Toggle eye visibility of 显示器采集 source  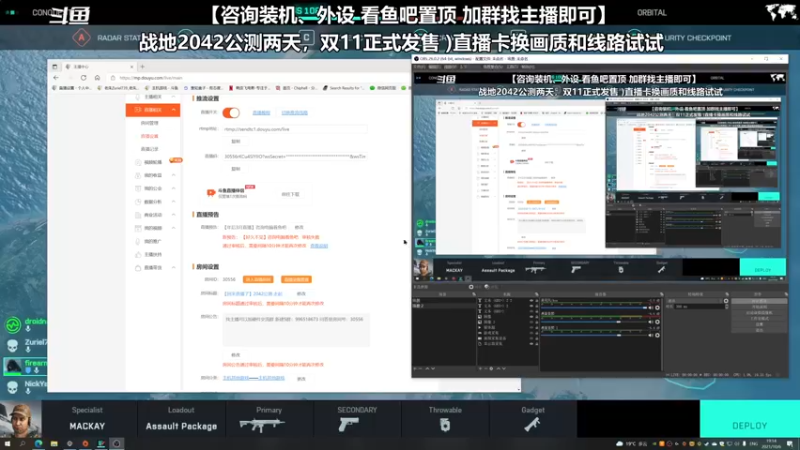(x=531, y=344)
